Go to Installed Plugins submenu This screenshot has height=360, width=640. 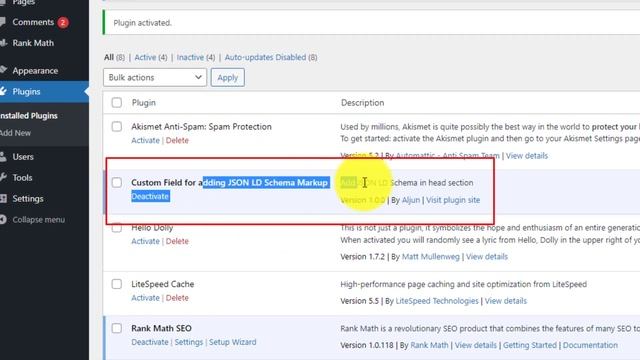coord(29,116)
